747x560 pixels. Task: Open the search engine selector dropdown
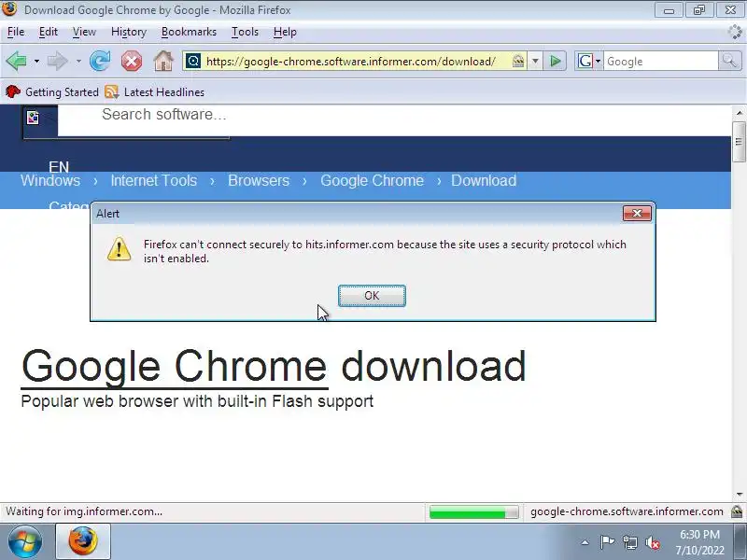click(589, 61)
